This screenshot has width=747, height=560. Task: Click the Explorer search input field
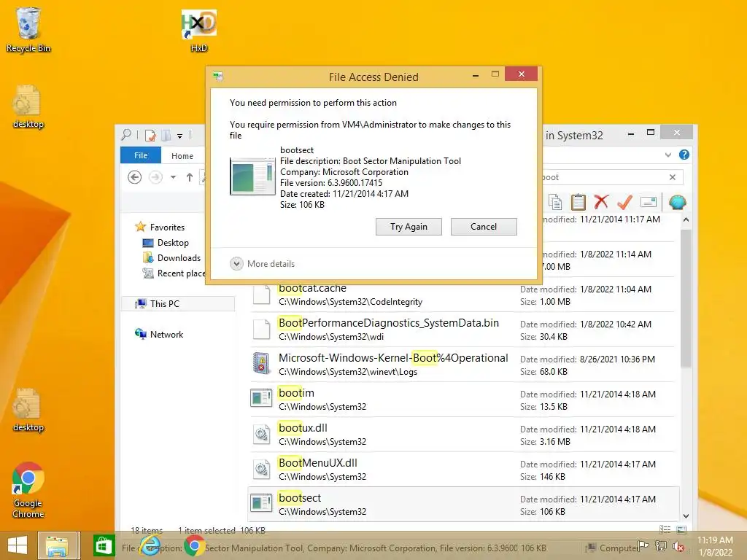coord(603,177)
